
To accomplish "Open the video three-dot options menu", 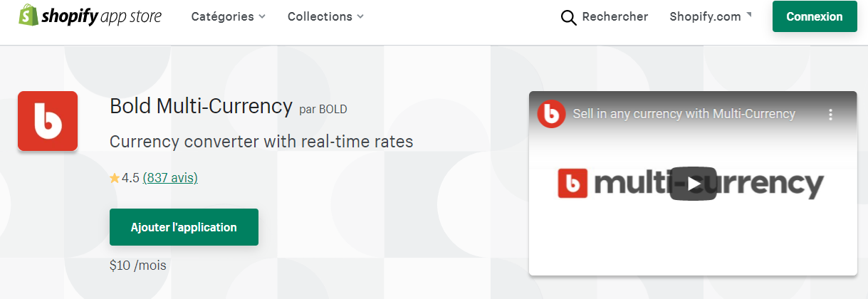I will coord(830,114).
